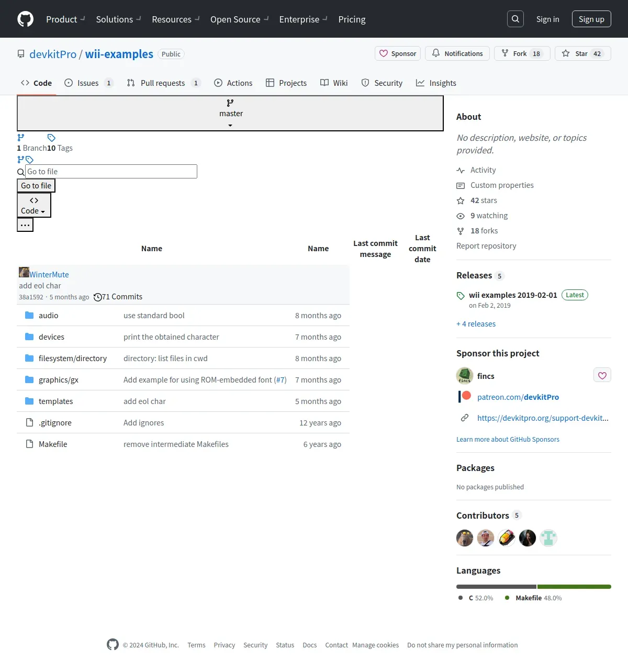Click WinterMute's avatar image
Screen dimensions: 628x672
pyautogui.click(x=24, y=272)
